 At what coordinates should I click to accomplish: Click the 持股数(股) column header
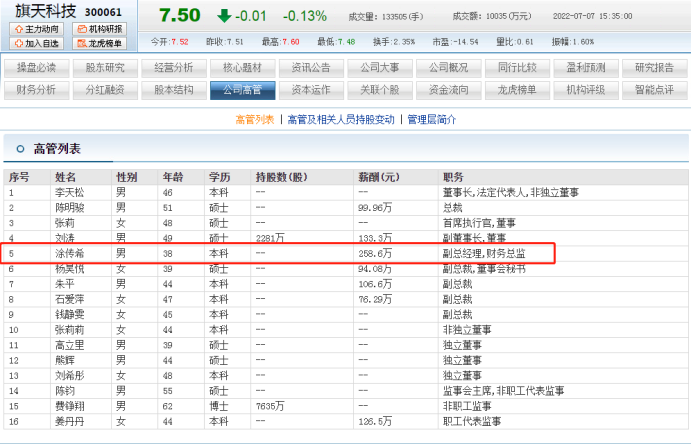click(x=282, y=178)
